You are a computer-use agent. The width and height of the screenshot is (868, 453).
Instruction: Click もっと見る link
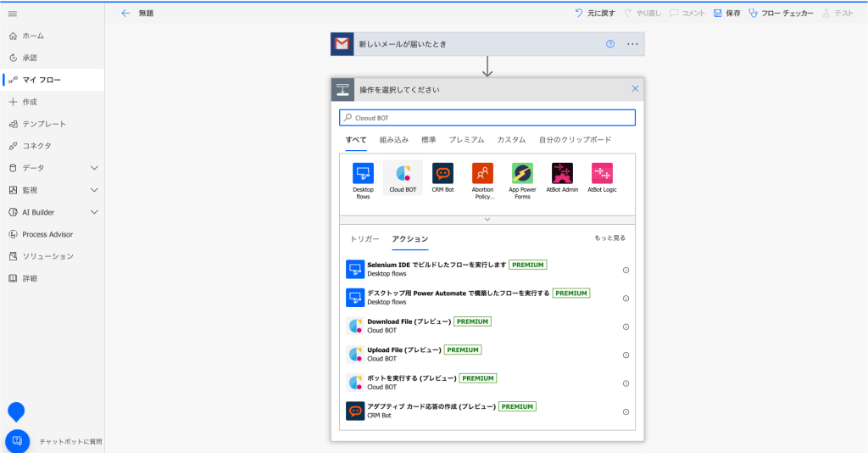click(x=610, y=238)
